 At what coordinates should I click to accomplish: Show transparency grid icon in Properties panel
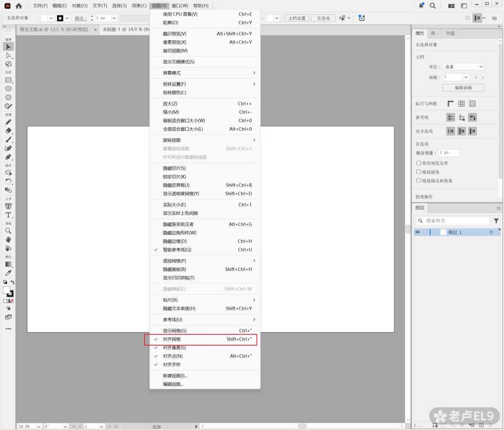click(472, 104)
